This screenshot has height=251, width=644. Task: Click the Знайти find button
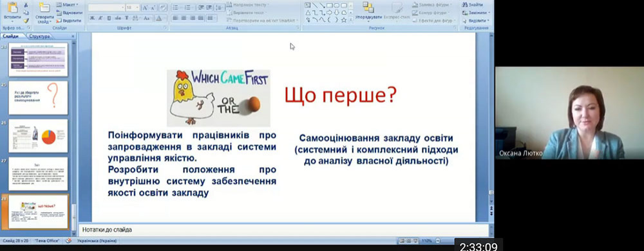coord(472,5)
